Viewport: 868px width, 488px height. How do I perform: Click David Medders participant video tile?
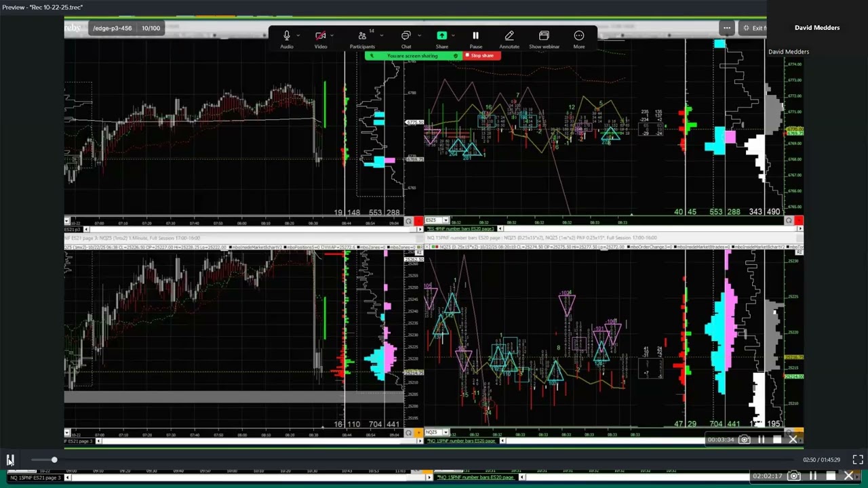[817, 28]
